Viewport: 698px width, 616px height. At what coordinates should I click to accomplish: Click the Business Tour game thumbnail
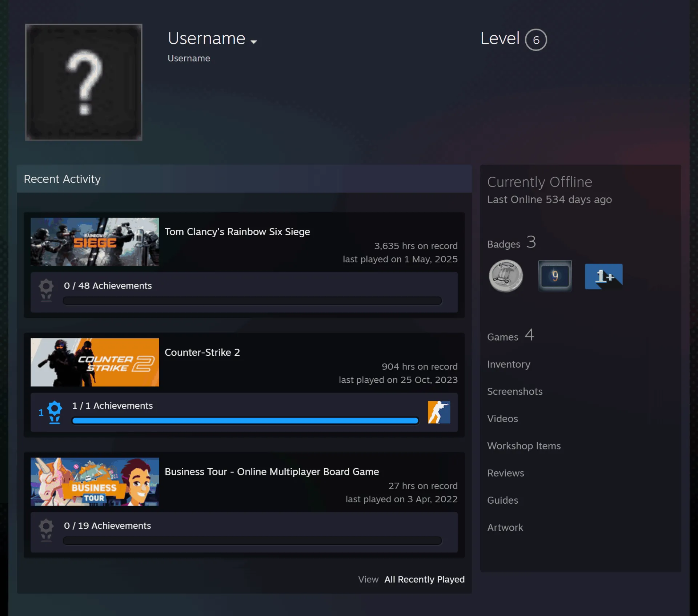[95, 482]
